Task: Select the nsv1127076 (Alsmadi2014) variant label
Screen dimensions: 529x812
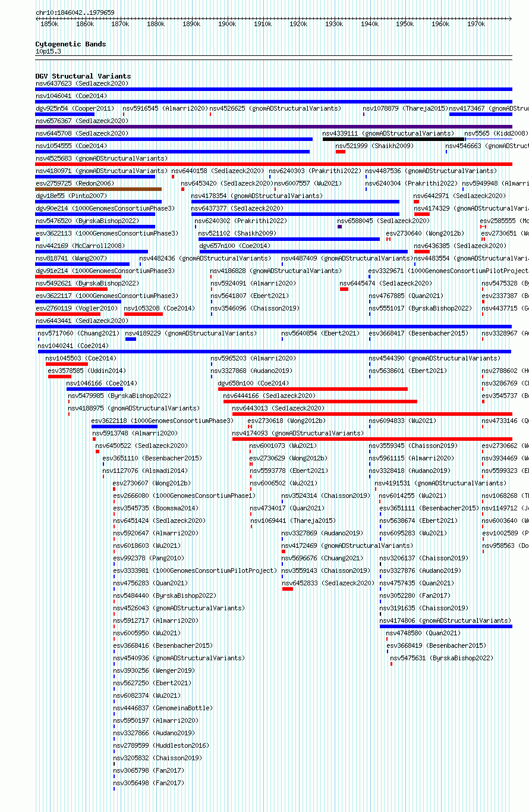Action: click(145, 471)
